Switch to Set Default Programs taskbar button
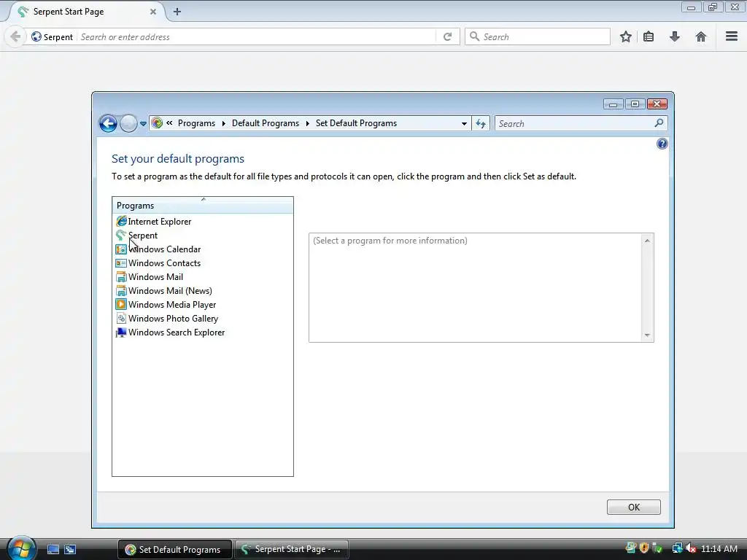 tap(175, 550)
